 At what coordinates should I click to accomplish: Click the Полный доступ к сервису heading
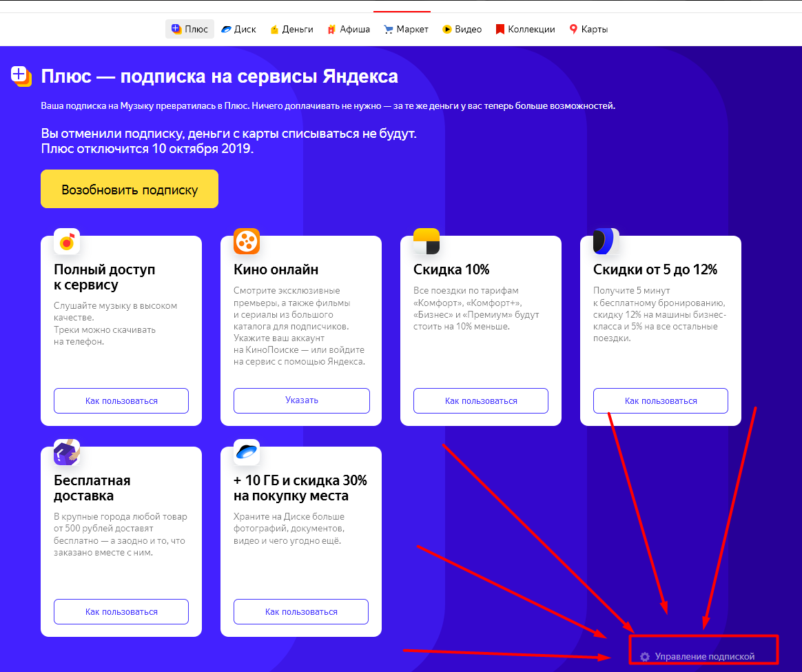click(104, 277)
